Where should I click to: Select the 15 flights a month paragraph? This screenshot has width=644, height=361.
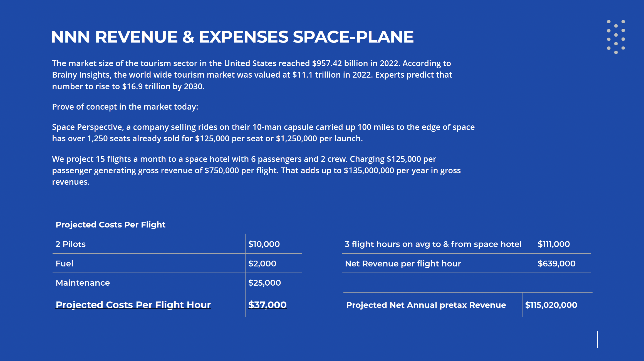[256, 170]
